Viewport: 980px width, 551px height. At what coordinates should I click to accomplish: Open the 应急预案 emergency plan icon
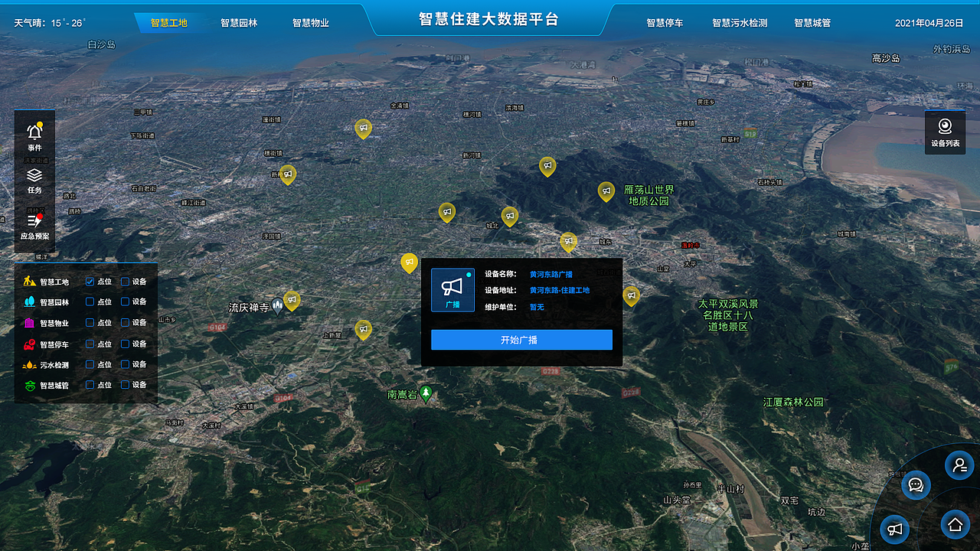(x=34, y=220)
